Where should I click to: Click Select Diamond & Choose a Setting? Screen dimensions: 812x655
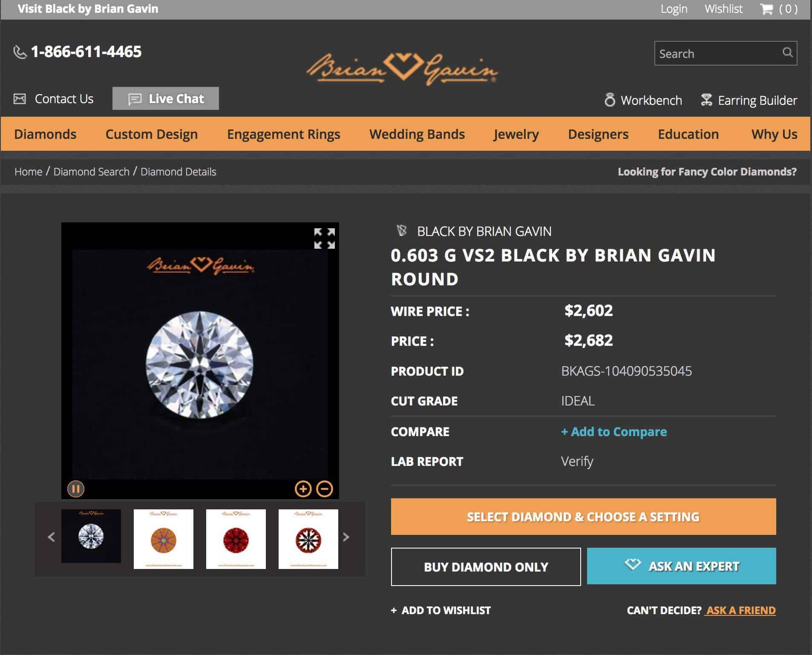pyautogui.click(x=583, y=517)
